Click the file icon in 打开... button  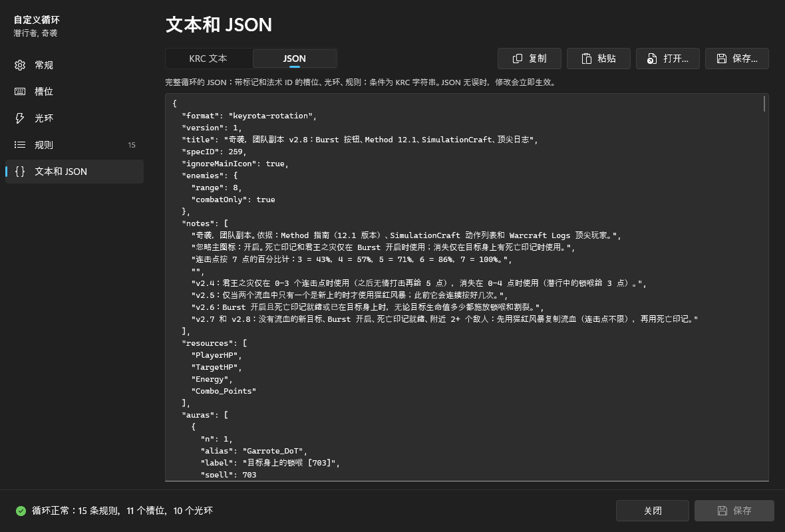tap(651, 59)
